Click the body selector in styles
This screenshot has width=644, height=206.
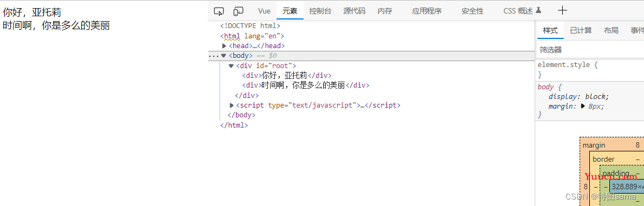click(x=546, y=87)
